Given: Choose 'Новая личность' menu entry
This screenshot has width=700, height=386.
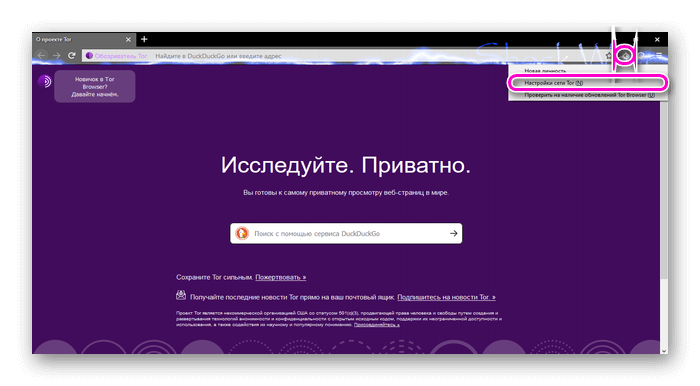Looking at the screenshot, I should pyautogui.click(x=588, y=71).
